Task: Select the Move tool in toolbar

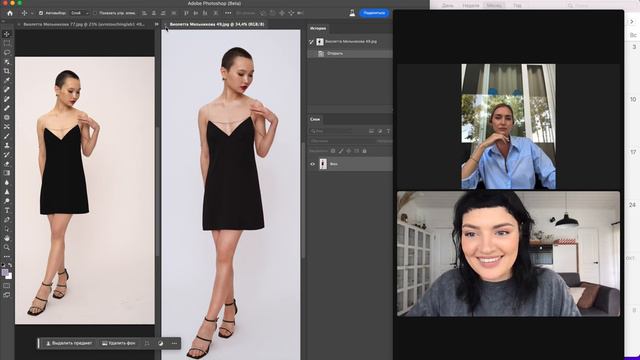Action: (x=7, y=34)
